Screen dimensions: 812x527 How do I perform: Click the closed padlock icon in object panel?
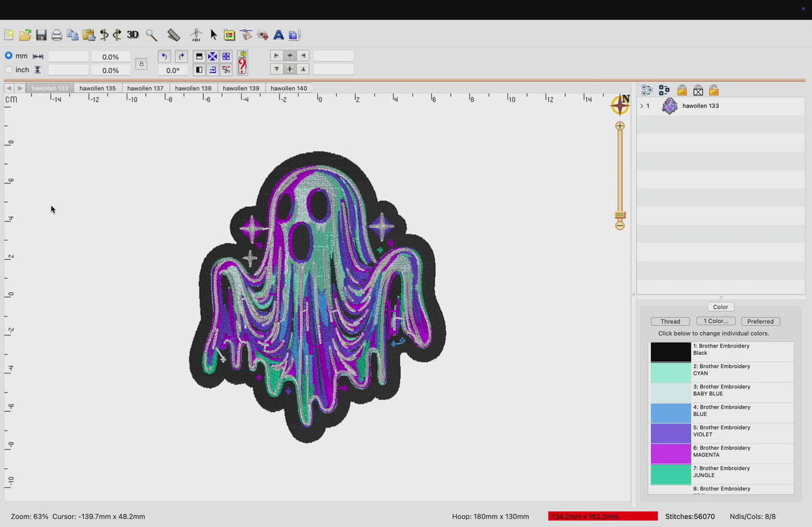(x=682, y=90)
